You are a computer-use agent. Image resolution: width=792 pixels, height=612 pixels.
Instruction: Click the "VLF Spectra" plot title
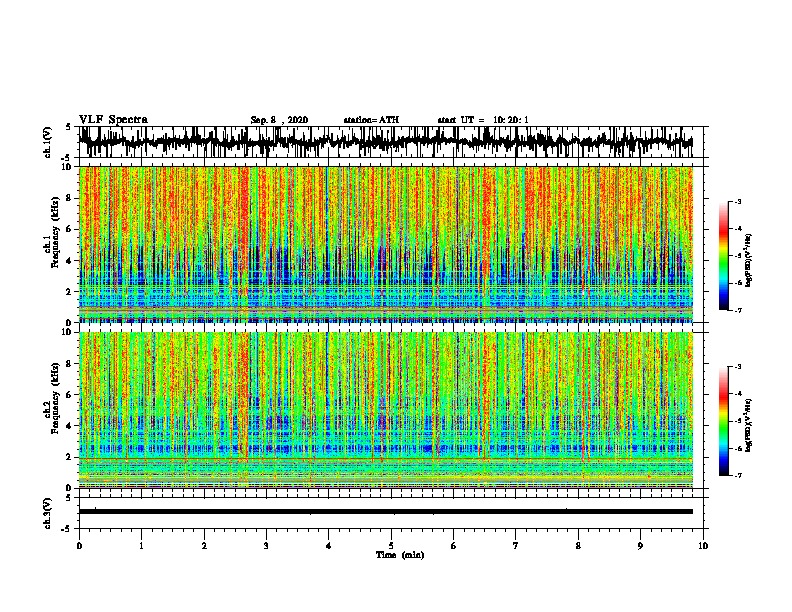point(113,120)
